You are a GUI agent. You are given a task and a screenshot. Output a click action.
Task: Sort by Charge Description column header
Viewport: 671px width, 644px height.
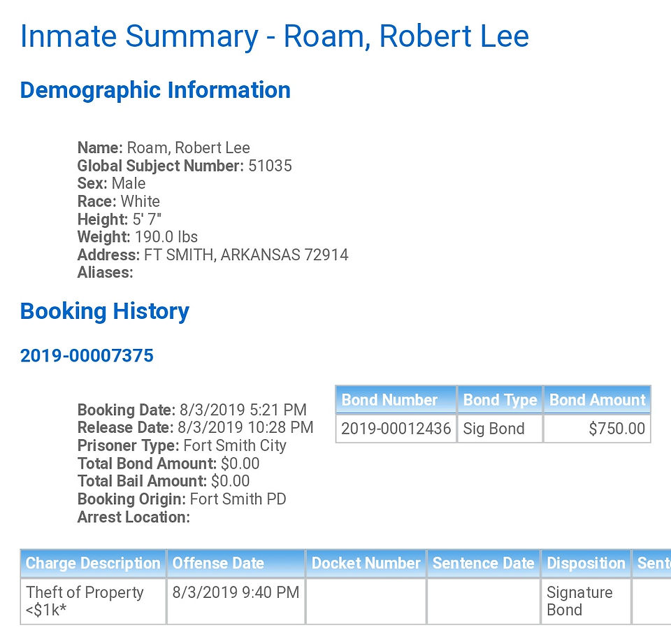pyautogui.click(x=93, y=563)
